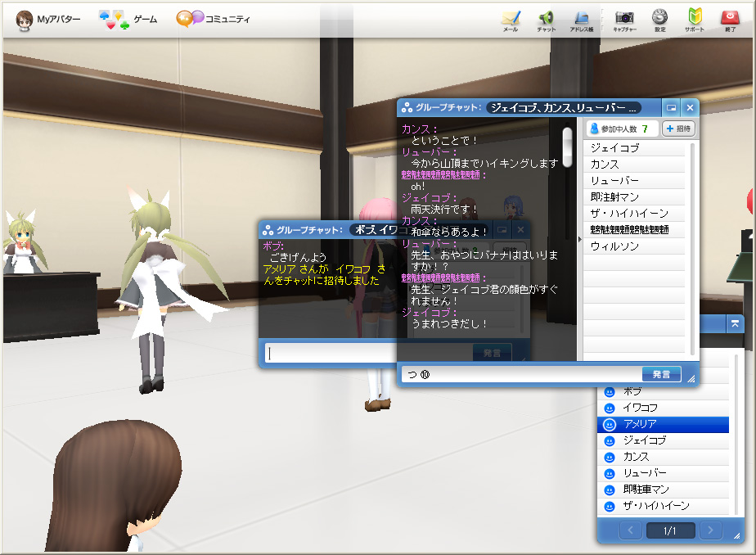Open the サポート support icon
The width and height of the screenshot is (756, 555).
(695, 20)
